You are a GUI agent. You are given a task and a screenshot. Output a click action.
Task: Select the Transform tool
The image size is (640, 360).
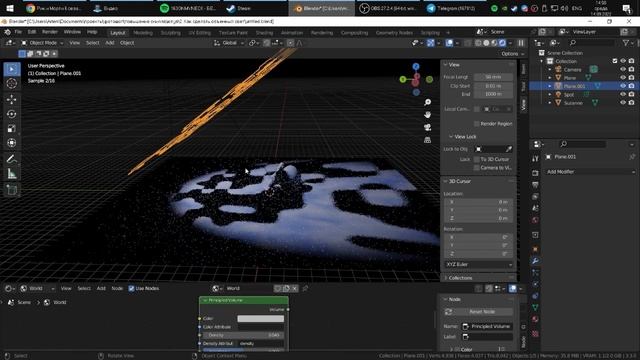[x=11, y=143]
